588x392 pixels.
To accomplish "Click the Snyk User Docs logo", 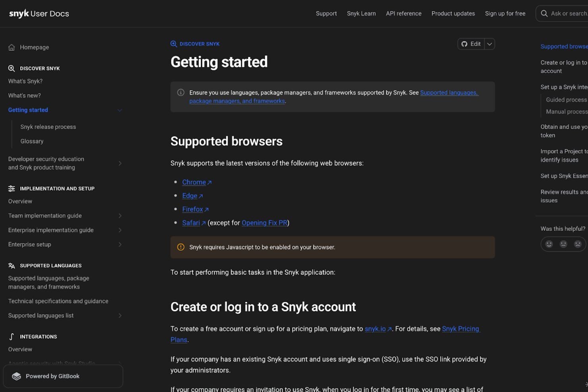I will 39,14.
